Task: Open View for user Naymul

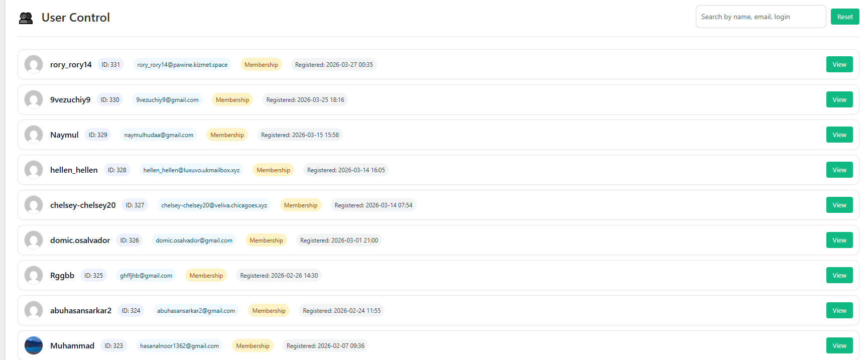Action: coord(839,135)
